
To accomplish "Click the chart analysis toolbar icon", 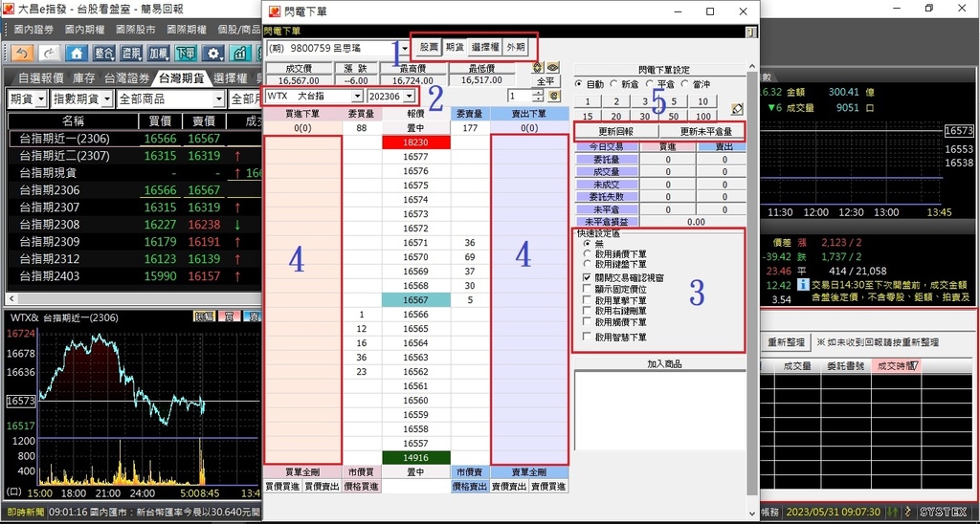I will (241, 54).
